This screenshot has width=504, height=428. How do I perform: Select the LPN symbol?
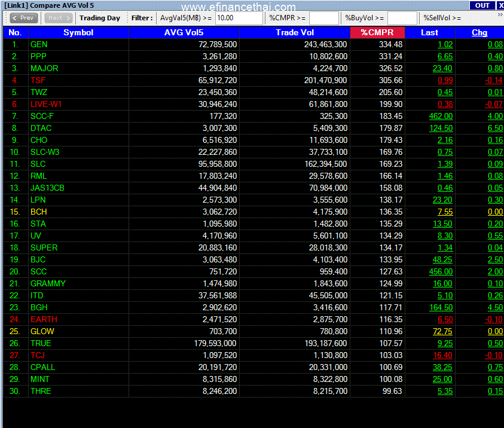(38, 200)
